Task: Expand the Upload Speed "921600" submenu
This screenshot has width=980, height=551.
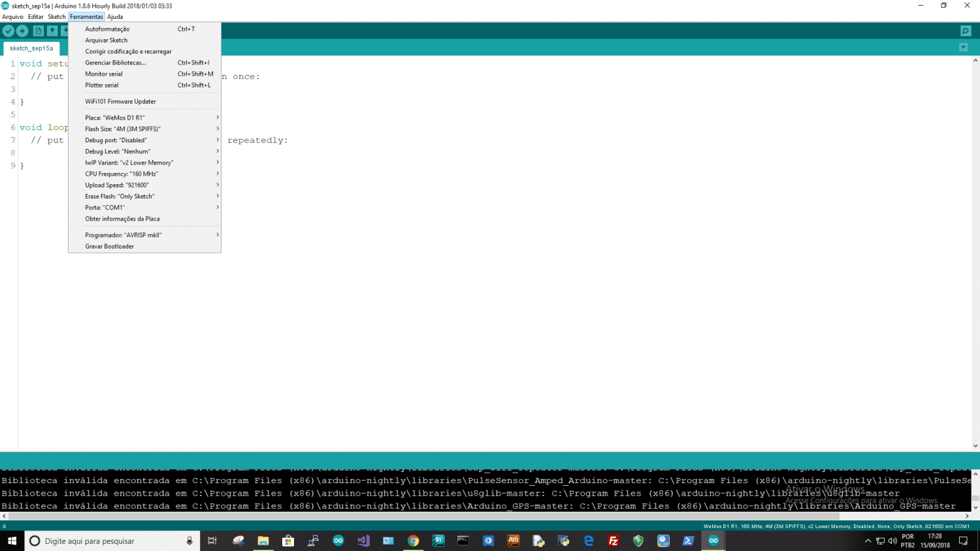Action: click(144, 185)
